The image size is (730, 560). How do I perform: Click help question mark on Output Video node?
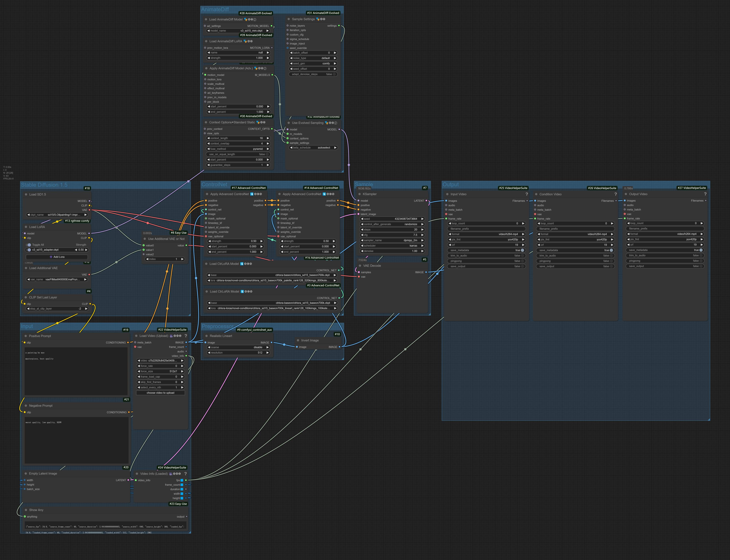705,194
